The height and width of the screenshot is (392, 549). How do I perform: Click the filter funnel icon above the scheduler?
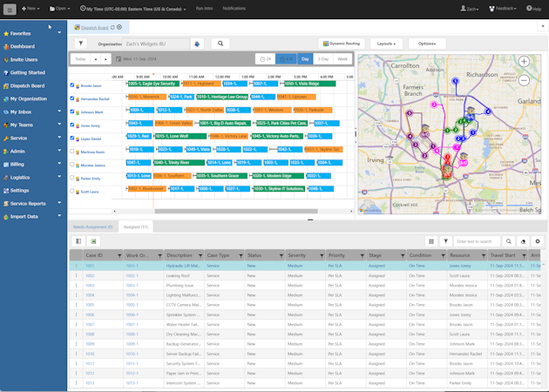[80, 44]
